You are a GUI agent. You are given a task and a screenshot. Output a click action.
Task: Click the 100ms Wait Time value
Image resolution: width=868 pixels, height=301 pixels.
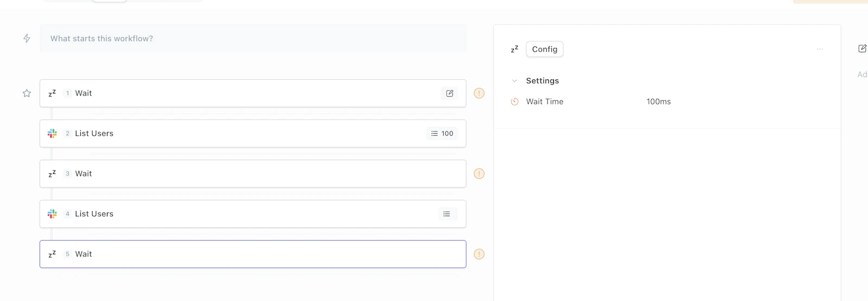(x=659, y=102)
